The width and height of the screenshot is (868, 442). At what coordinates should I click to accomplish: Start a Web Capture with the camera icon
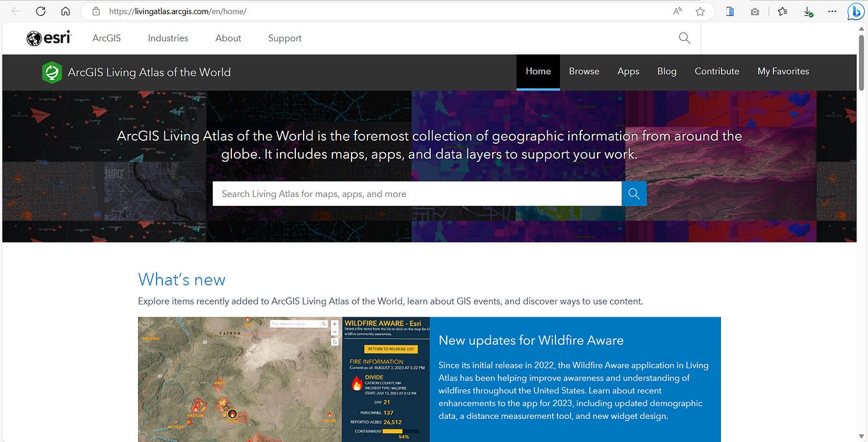coord(755,11)
